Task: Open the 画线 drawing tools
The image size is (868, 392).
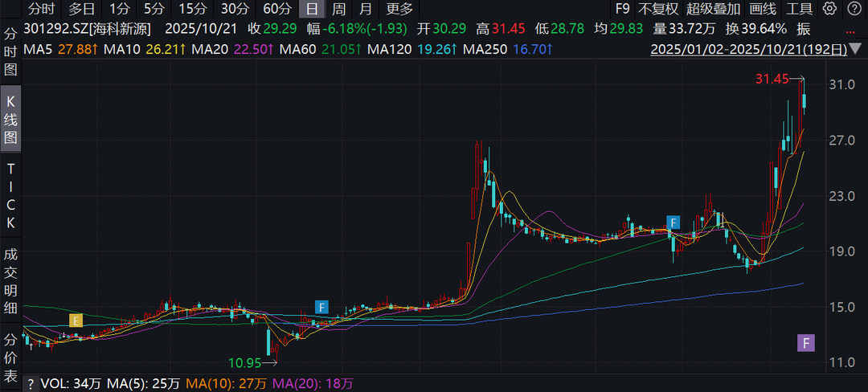Action: tap(762, 9)
